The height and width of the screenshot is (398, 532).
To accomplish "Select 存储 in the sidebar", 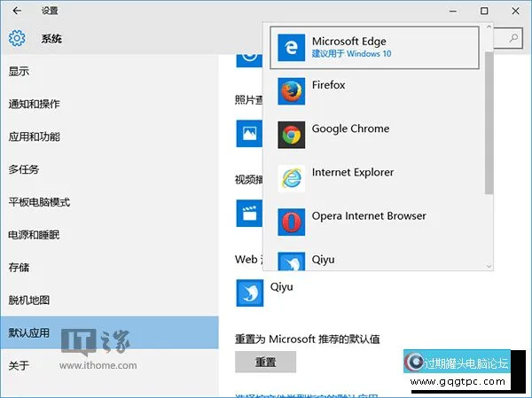I will [x=19, y=267].
